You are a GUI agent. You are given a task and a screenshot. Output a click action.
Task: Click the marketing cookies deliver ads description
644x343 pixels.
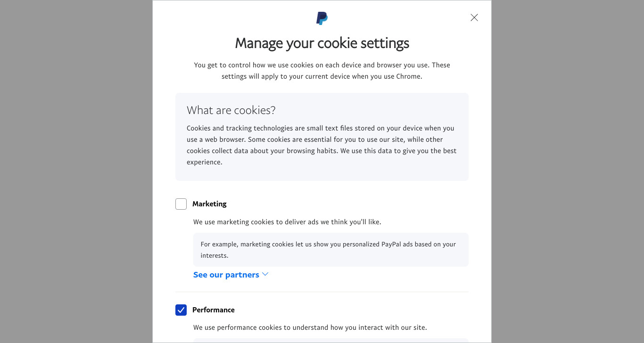287,222
